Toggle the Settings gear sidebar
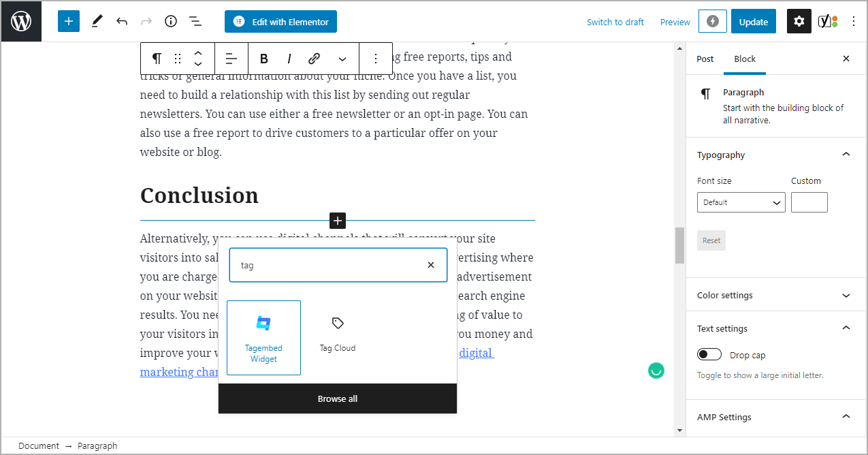 799,21
